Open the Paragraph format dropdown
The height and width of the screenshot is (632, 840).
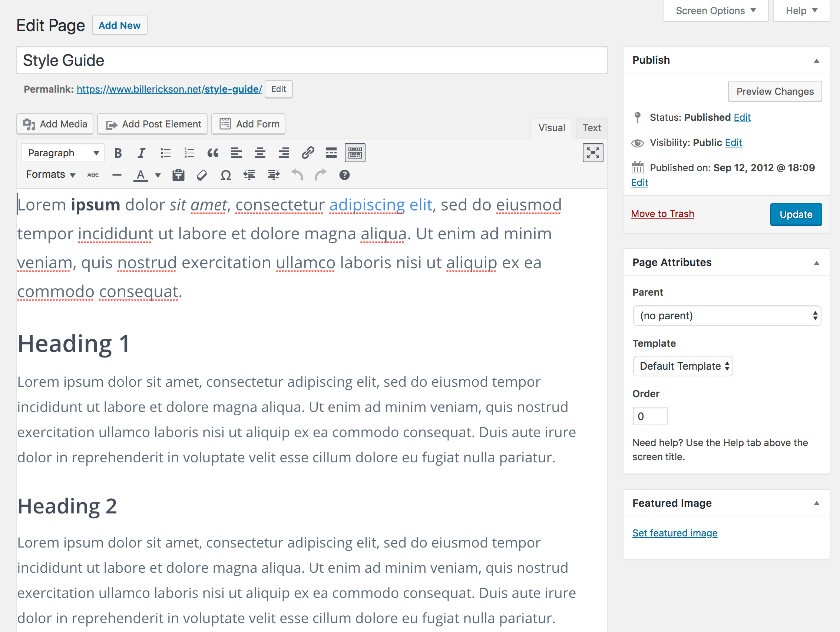pyautogui.click(x=63, y=153)
